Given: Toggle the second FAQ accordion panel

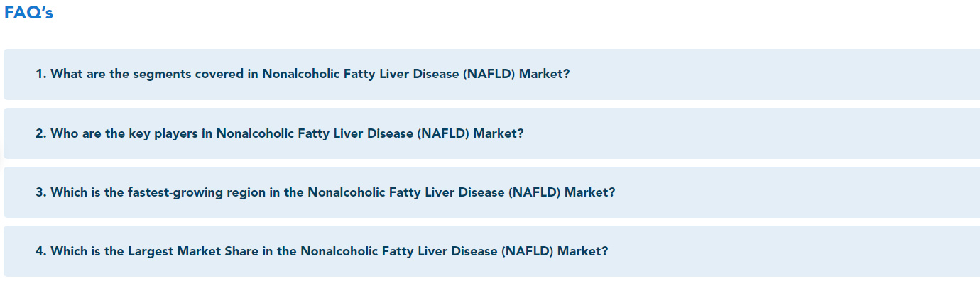Looking at the screenshot, I should pyautogui.click(x=491, y=133).
